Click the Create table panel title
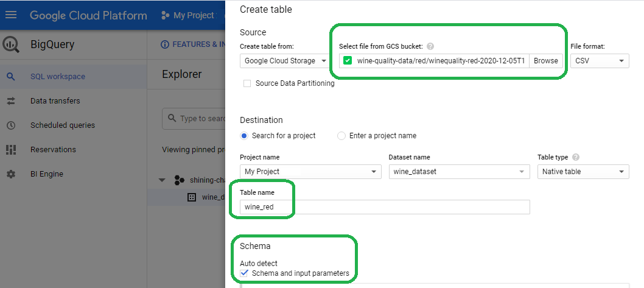 pos(266,9)
